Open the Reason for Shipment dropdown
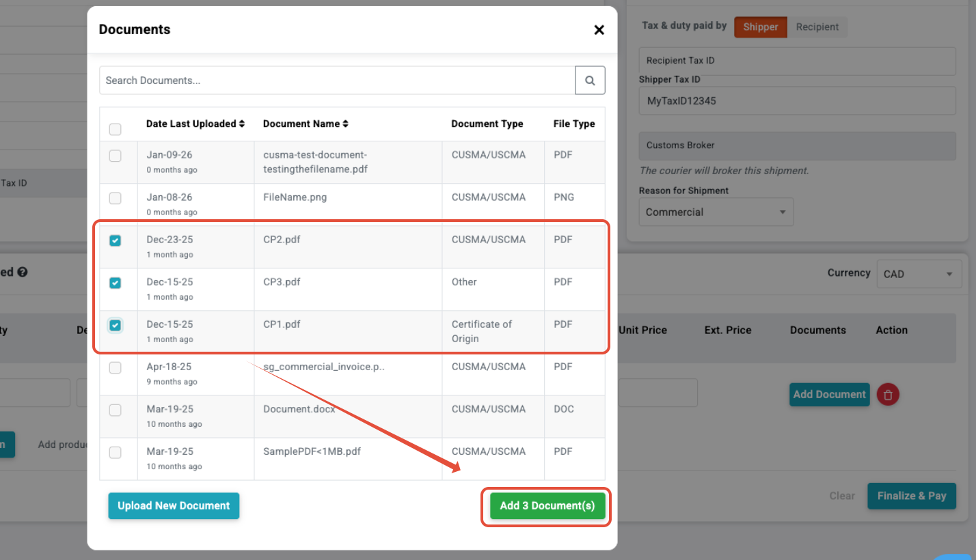The height and width of the screenshot is (560, 976). 716,212
